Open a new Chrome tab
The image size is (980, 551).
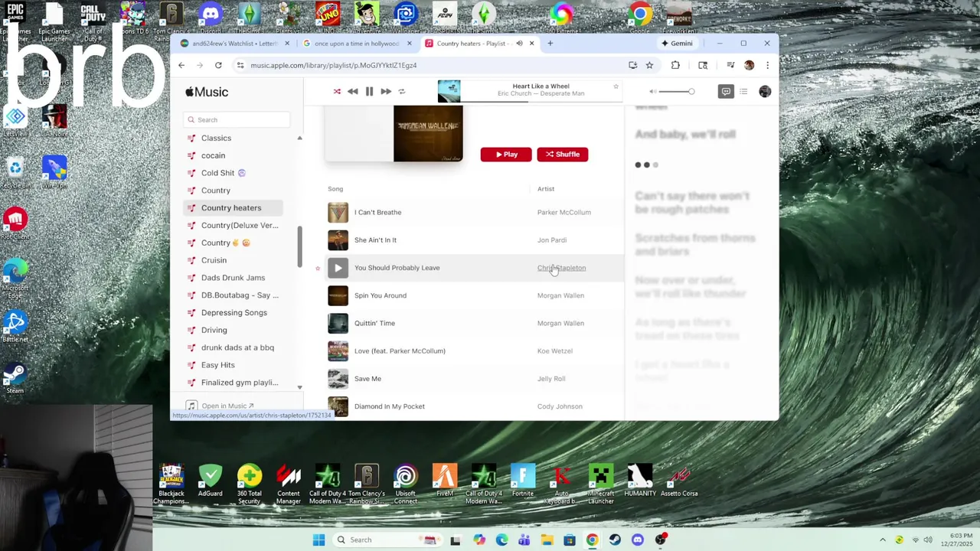pos(550,44)
